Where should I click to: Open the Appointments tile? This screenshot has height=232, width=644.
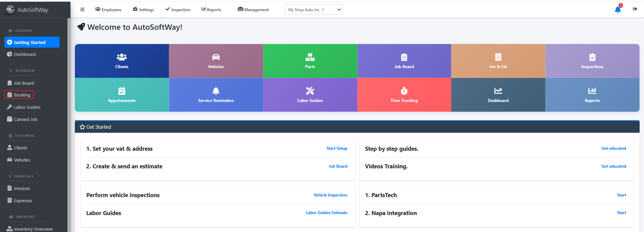122,95
